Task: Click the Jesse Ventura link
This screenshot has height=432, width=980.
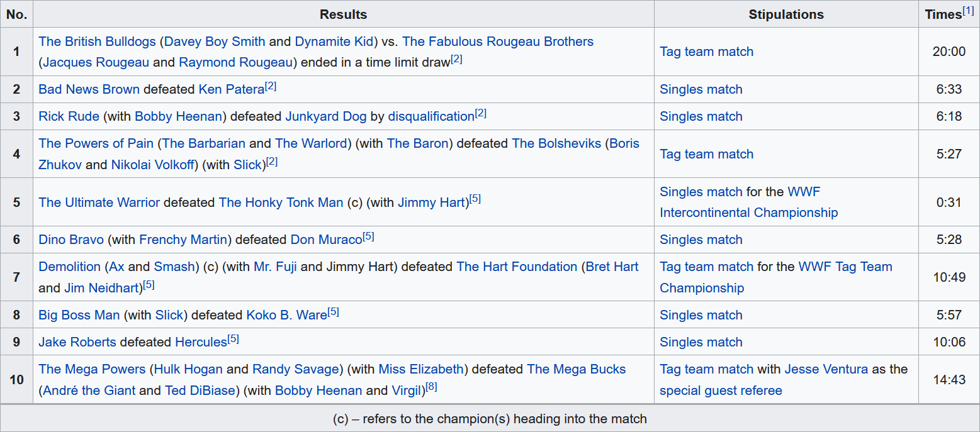Action: point(826,369)
